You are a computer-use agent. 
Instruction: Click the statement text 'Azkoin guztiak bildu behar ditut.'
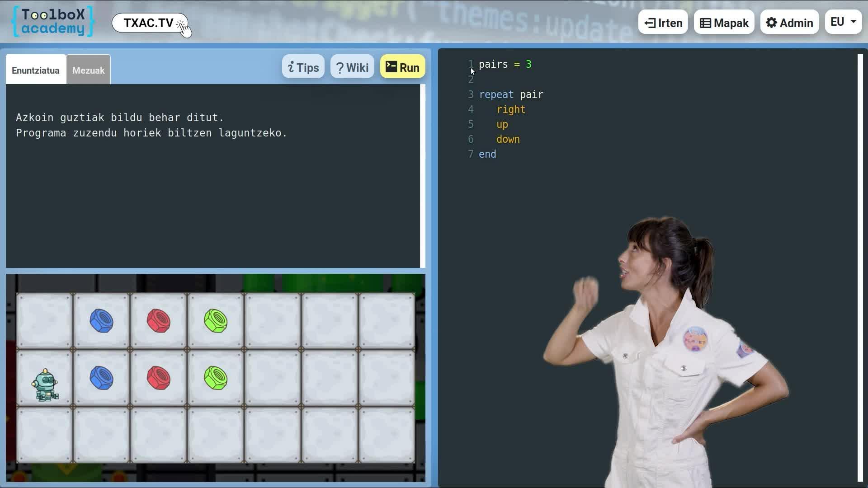click(x=120, y=117)
